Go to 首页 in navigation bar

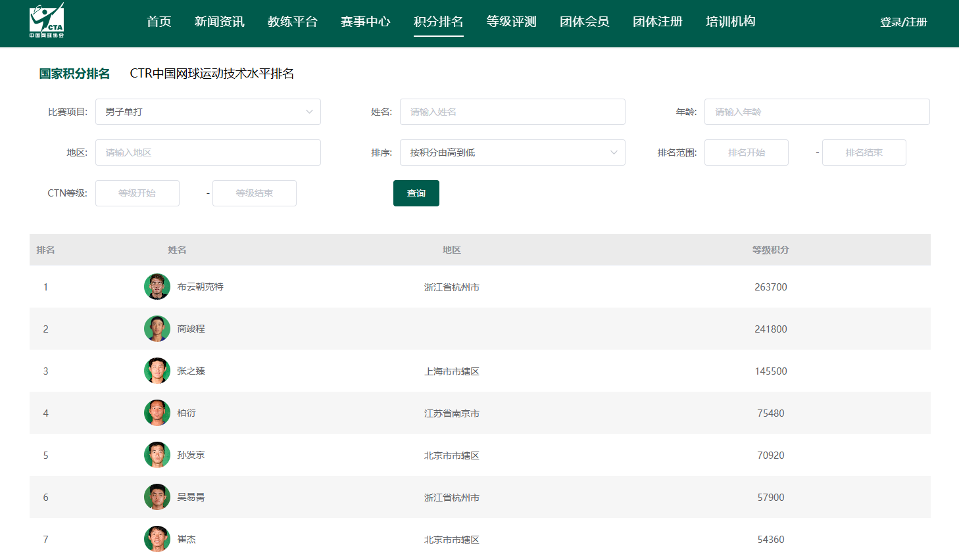pos(159,22)
